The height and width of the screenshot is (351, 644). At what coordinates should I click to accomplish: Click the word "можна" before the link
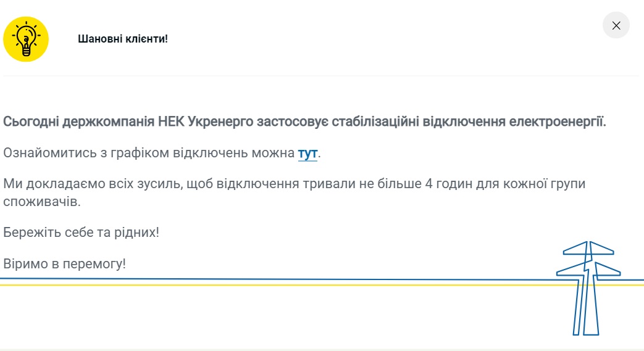click(273, 153)
